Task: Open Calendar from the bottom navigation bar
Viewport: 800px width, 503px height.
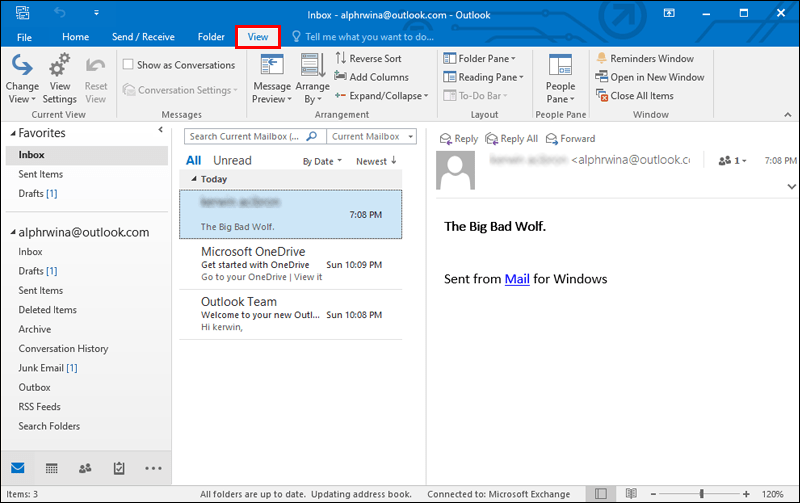Action: (52, 468)
